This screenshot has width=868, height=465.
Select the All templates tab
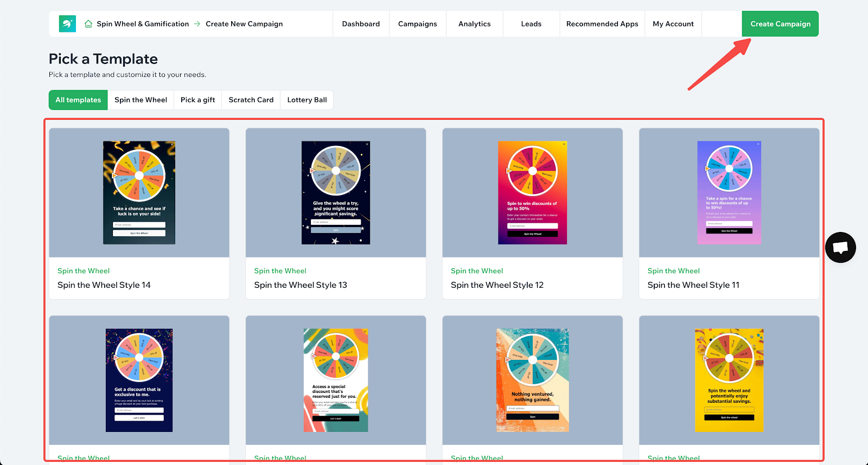tap(78, 100)
